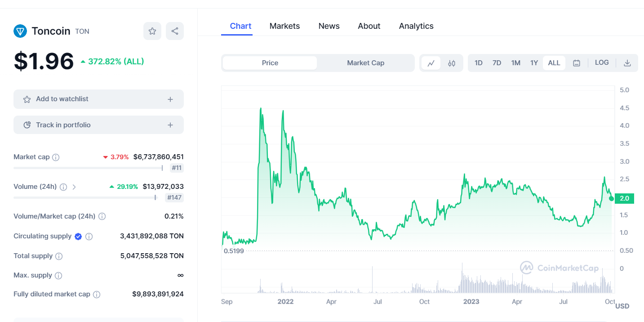
Task: Open the Markets tab
Action: click(284, 26)
